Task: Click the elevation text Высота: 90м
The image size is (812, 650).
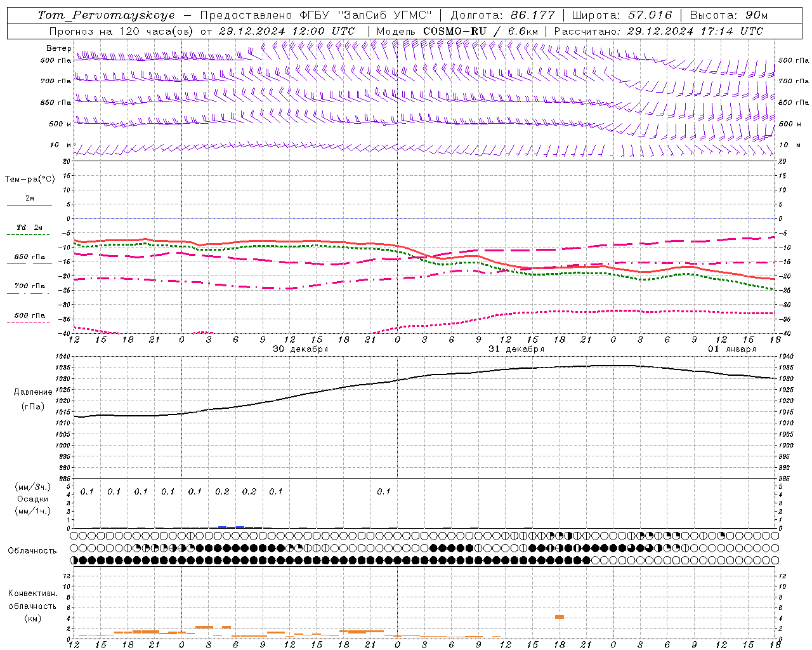Action: click(x=728, y=15)
